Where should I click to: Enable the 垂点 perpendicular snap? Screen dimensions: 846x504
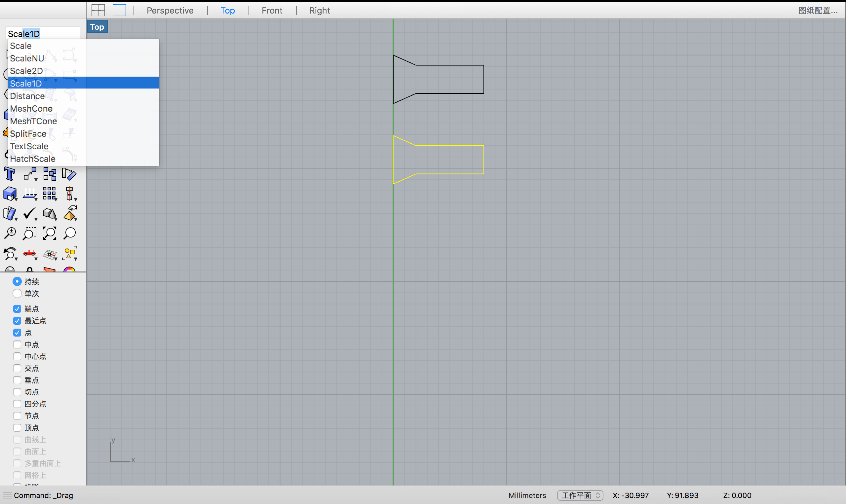[x=17, y=380]
